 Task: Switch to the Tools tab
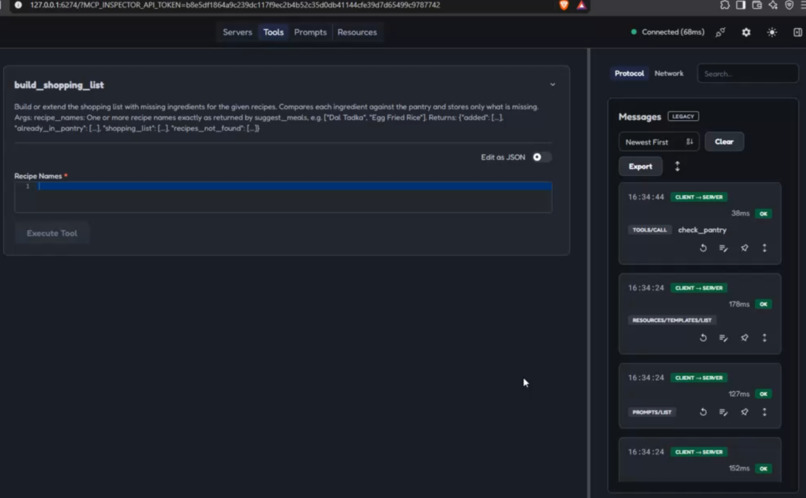click(x=273, y=32)
